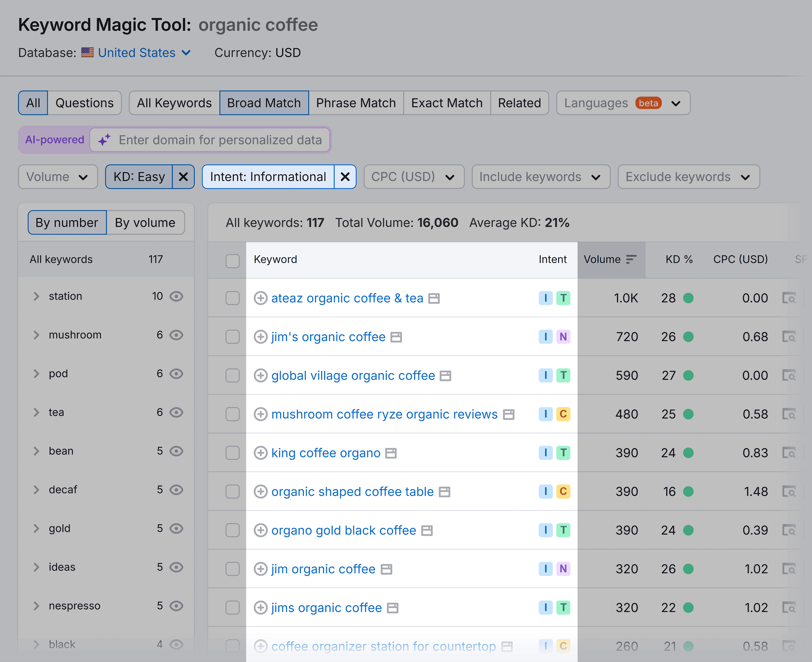Open the Include keywords dropdown

click(x=541, y=177)
